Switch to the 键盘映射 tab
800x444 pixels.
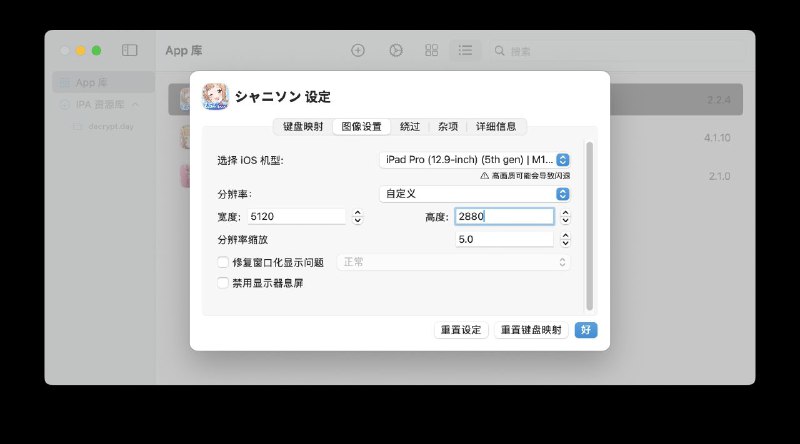point(303,127)
